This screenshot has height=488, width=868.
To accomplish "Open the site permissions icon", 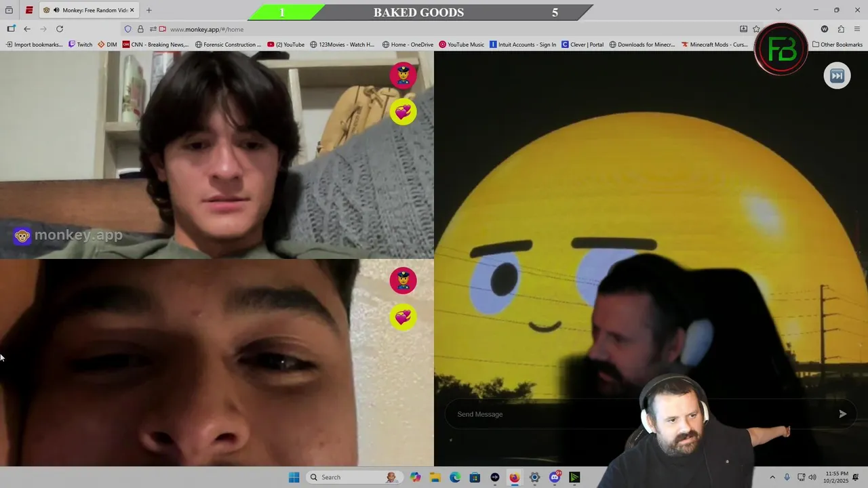I will pyautogui.click(x=153, y=29).
